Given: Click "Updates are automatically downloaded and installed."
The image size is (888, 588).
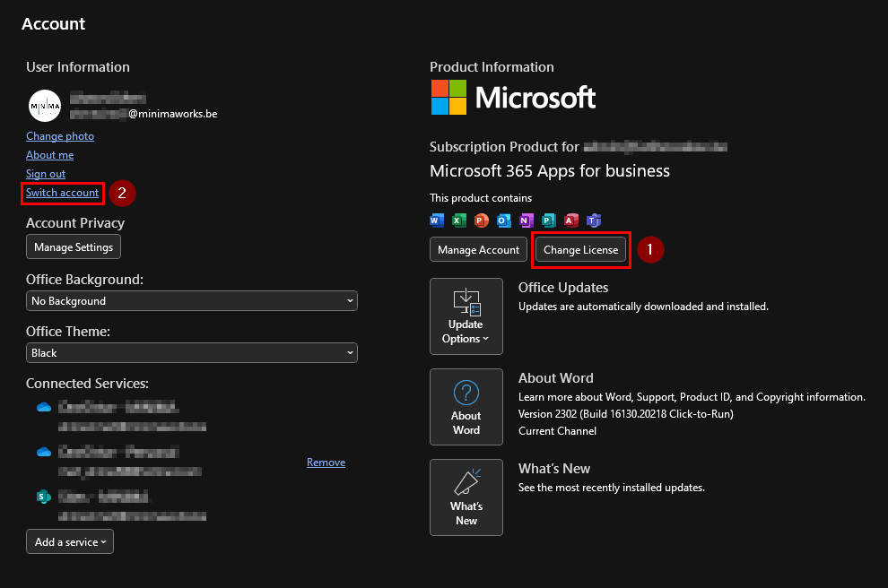Looking at the screenshot, I should point(643,307).
